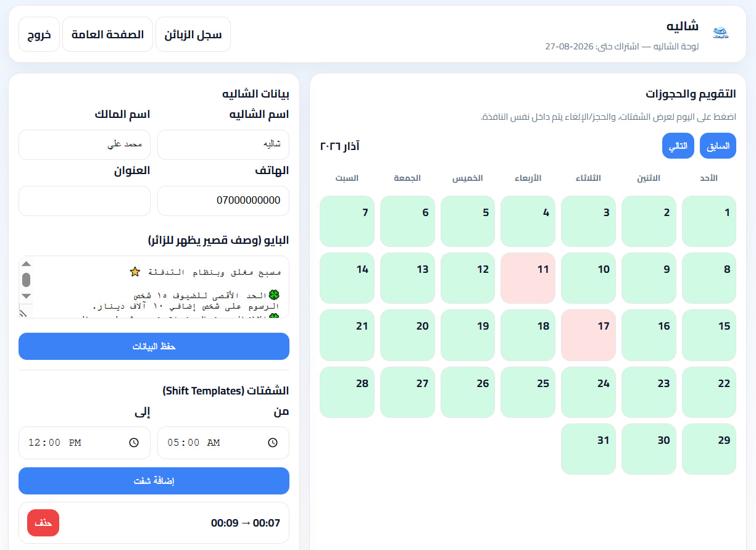Add a shift using إضافة شفت

pos(154,481)
